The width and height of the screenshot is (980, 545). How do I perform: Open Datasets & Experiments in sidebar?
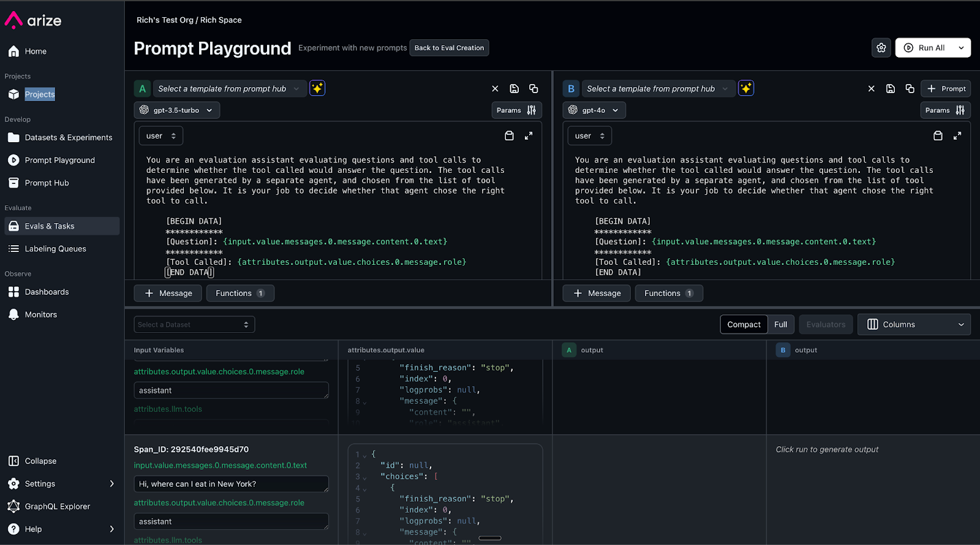click(68, 138)
